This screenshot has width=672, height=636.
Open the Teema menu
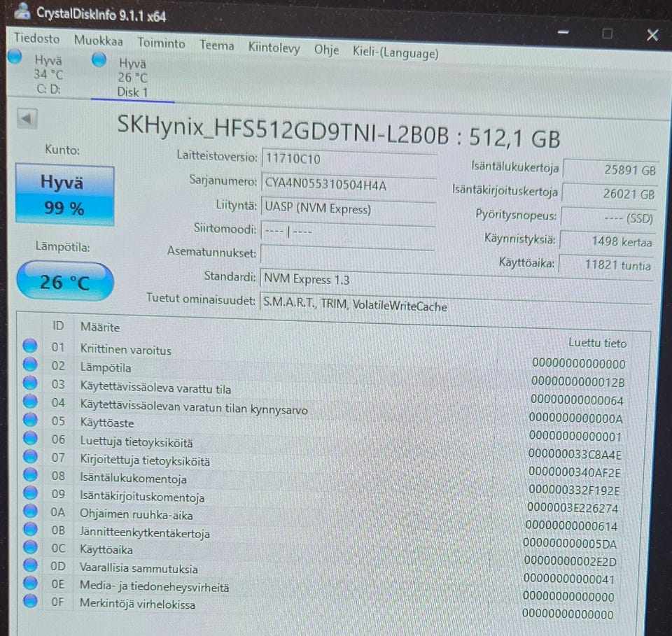217,45
